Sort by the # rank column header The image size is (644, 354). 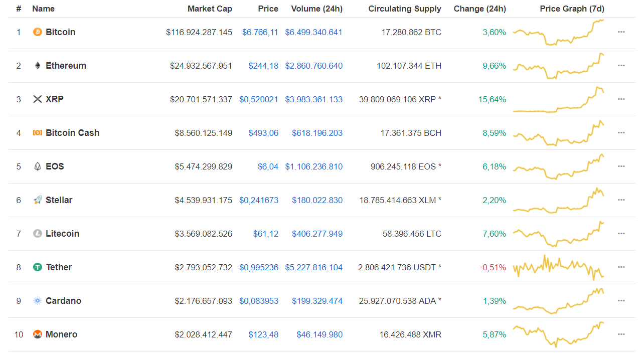[19, 9]
